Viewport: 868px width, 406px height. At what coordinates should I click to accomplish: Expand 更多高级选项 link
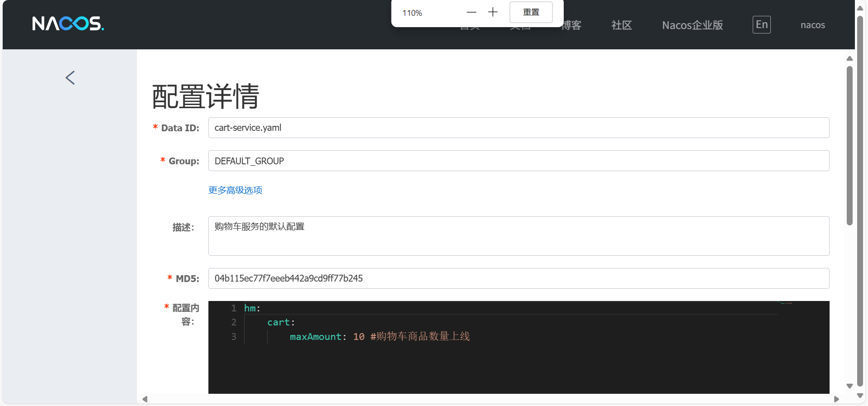(x=235, y=190)
